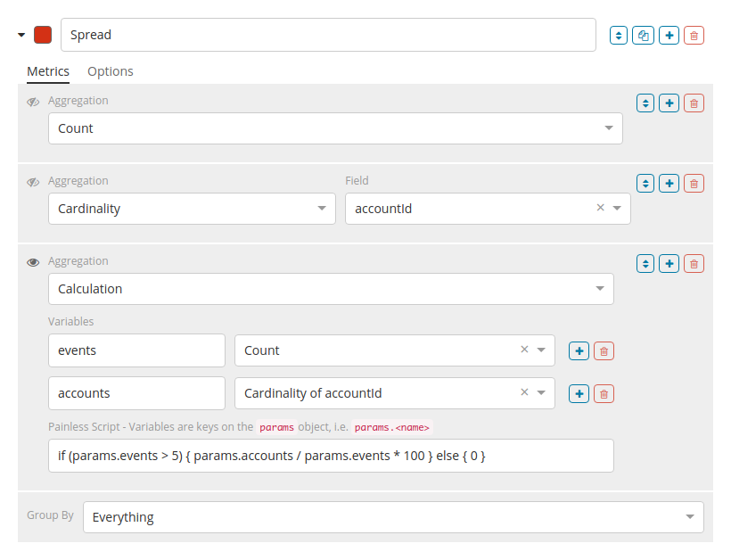Switch to the Options tab

coord(110,71)
